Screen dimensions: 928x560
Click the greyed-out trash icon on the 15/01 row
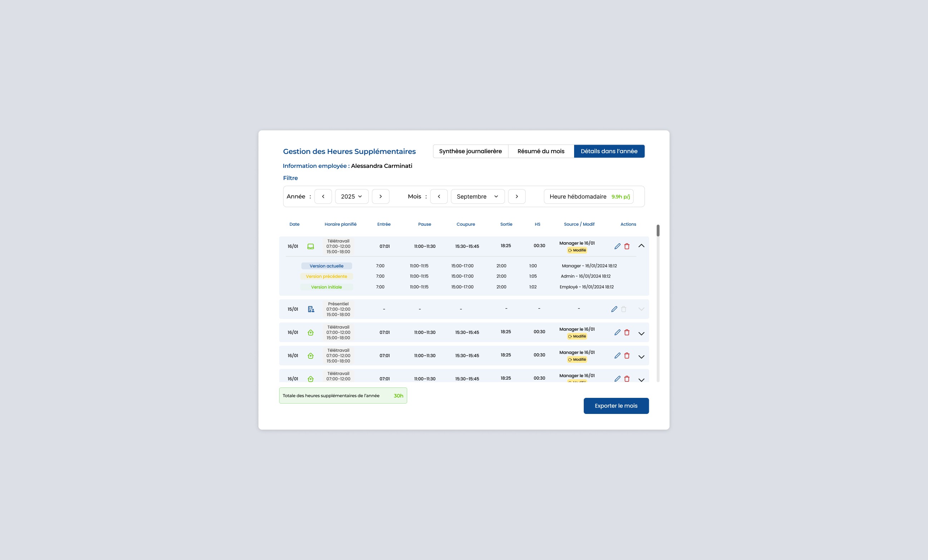624,309
